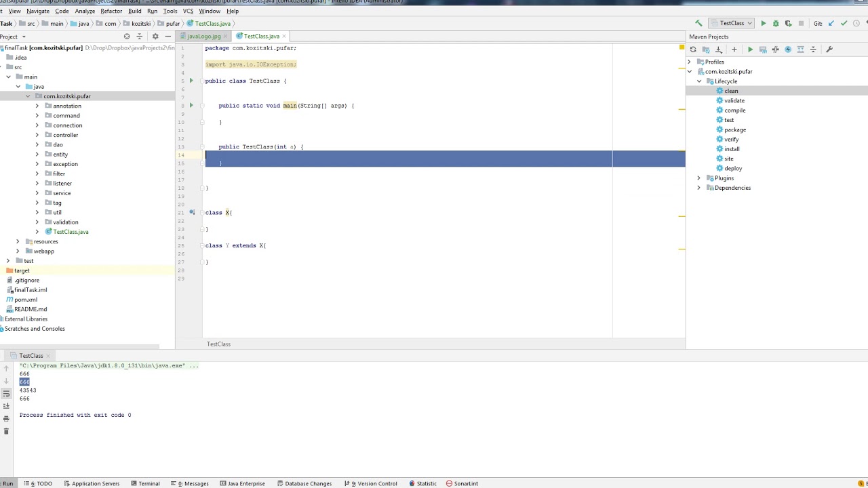Reimport all Maven projects icon

tap(693, 49)
